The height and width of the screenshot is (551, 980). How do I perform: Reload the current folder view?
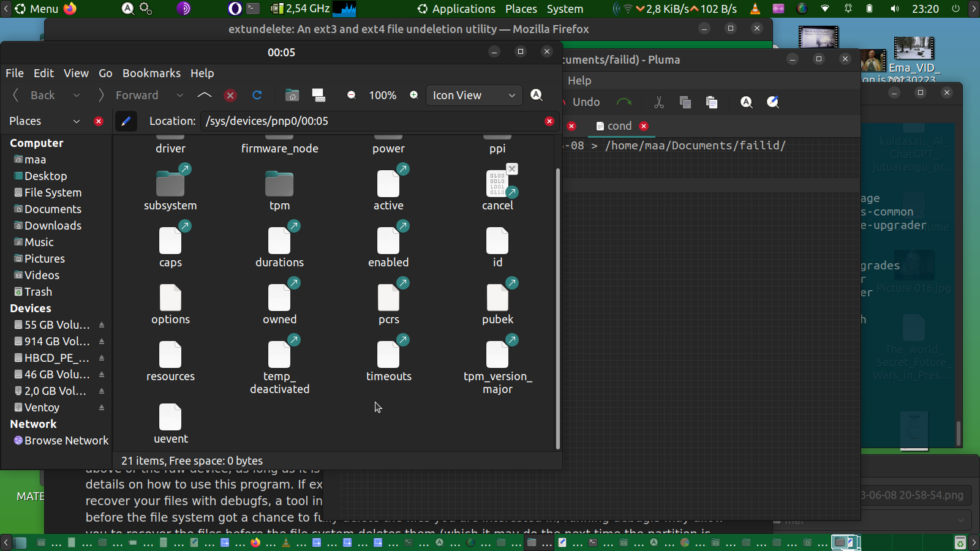click(x=257, y=95)
